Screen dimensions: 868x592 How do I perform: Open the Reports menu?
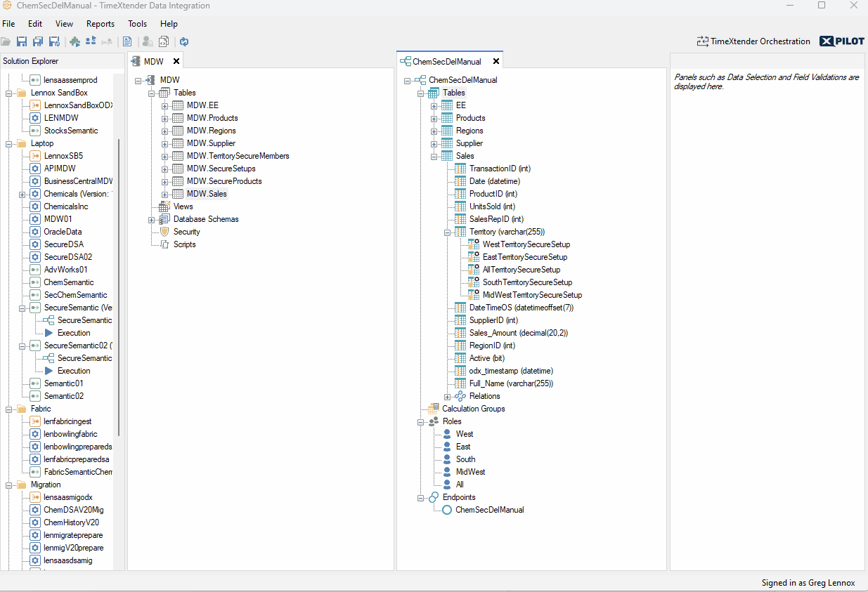click(101, 24)
